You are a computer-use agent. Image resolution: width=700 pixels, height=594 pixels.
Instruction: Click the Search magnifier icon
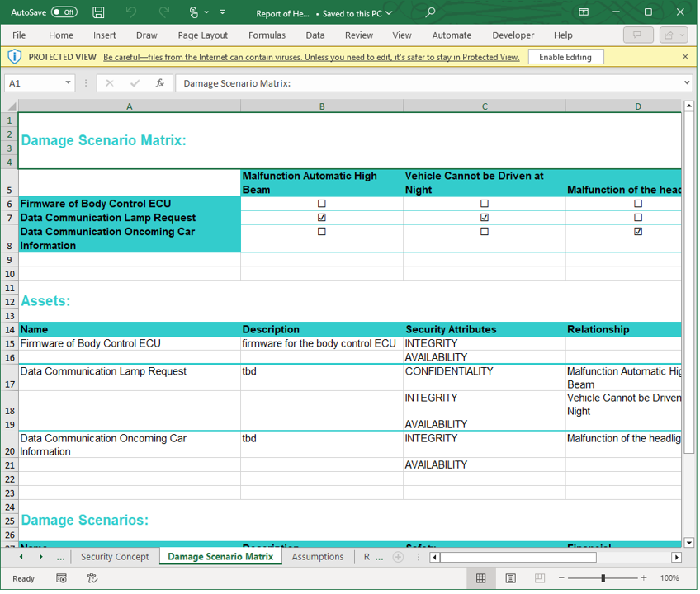430,12
